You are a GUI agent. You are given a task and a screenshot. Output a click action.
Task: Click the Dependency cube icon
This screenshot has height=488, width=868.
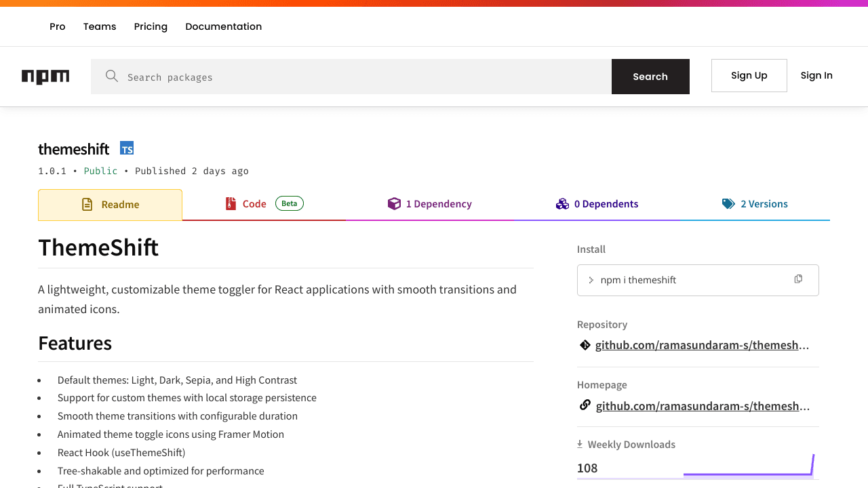pos(394,203)
